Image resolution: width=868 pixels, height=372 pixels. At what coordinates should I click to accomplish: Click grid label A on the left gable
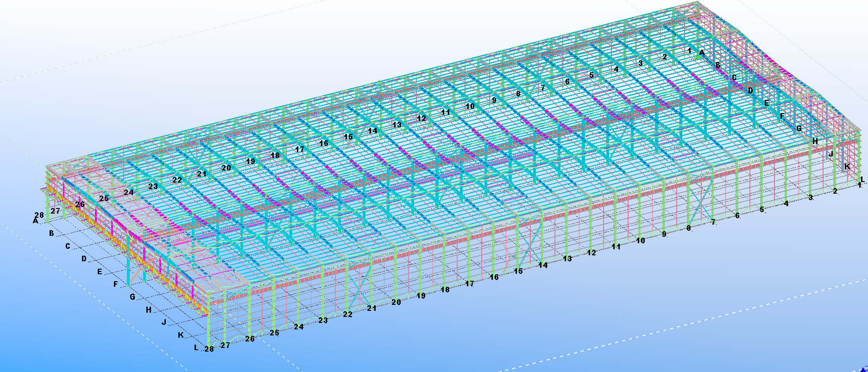coord(35,221)
